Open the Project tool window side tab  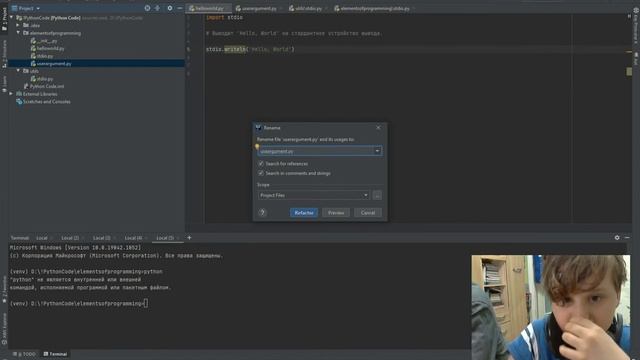click(4, 20)
